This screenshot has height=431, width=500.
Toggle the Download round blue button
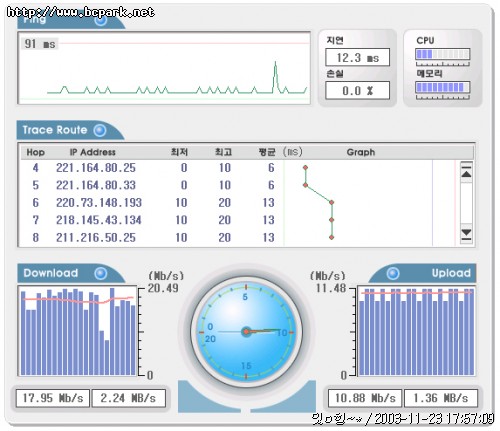[x=101, y=273]
